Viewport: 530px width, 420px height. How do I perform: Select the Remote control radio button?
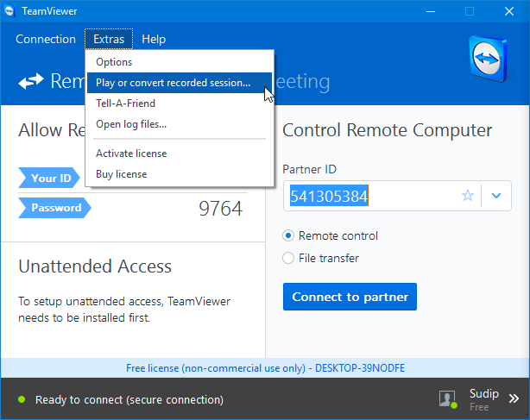(x=288, y=235)
